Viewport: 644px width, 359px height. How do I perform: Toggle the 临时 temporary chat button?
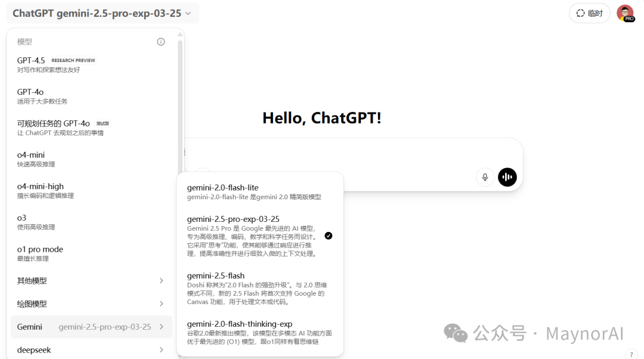[x=589, y=13]
